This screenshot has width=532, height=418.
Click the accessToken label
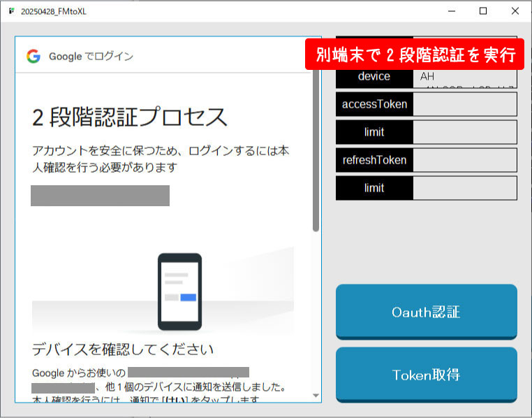click(x=375, y=104)
